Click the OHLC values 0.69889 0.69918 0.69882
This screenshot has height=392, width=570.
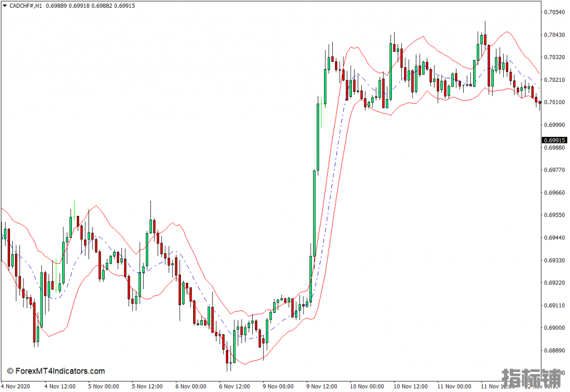click(79, 6)
